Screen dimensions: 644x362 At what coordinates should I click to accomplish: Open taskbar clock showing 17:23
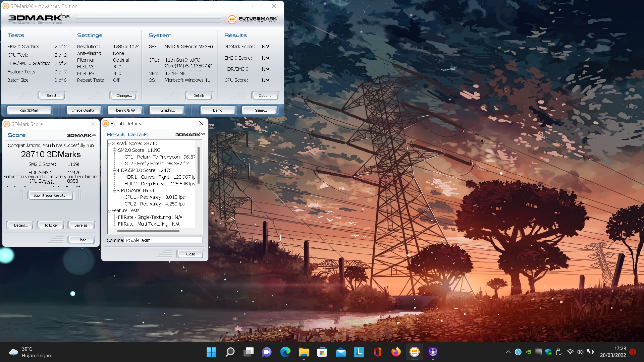613,352
